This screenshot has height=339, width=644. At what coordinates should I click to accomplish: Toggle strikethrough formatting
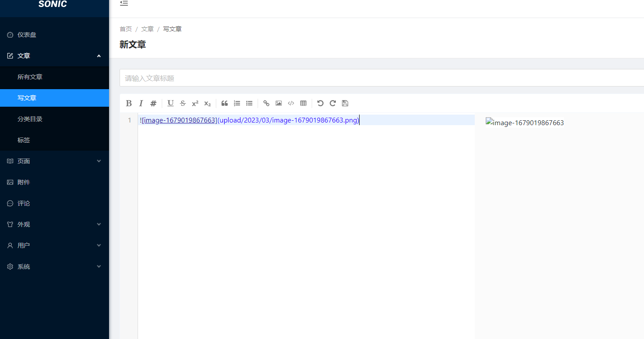point(182,103)
